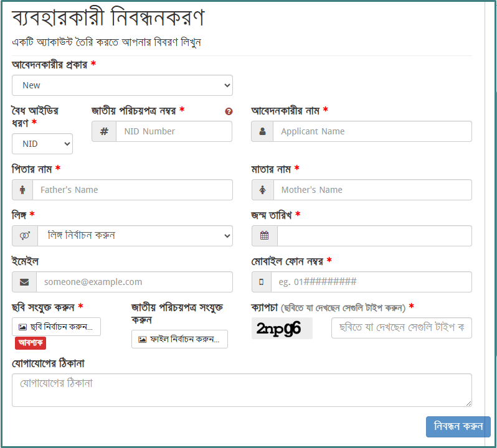Viewport: 497px width, 448px height.
Task: Click the captcha image showing 2np96
Action: click(x=282, y=328)
